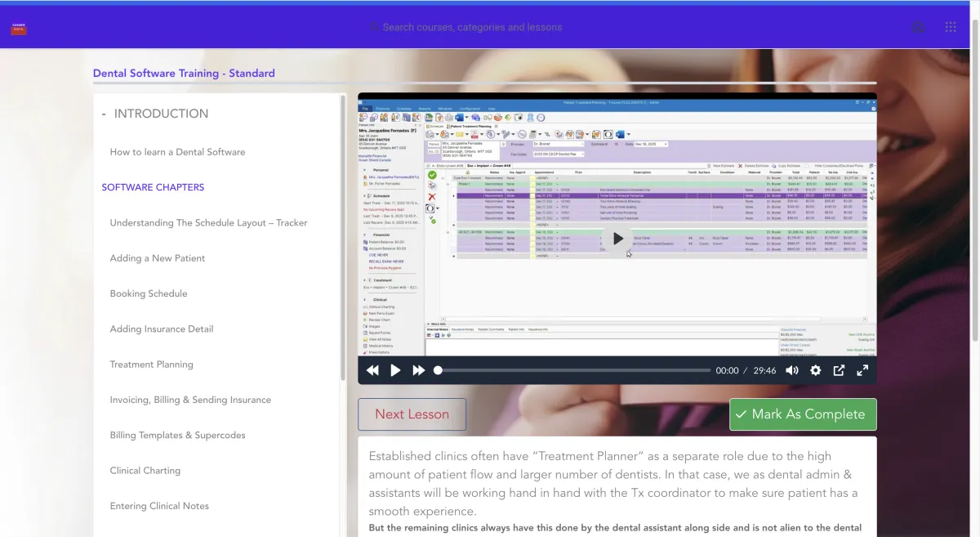The image size is (980, 537).
Task: Open video settings gear icon
Action: [815, 370]
